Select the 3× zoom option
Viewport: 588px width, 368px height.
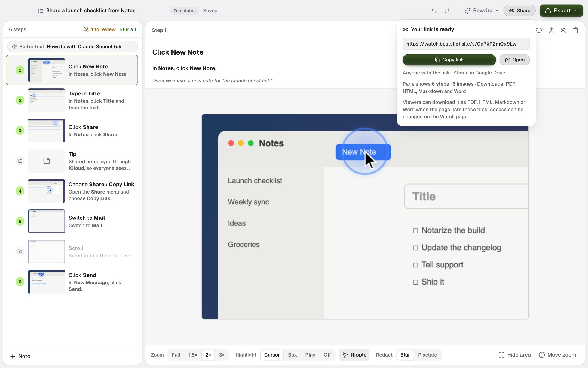coord(222,355)
